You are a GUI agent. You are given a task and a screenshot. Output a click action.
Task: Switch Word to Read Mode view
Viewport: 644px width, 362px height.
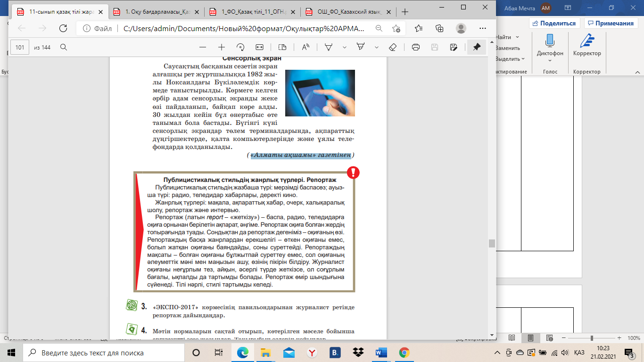511,338
